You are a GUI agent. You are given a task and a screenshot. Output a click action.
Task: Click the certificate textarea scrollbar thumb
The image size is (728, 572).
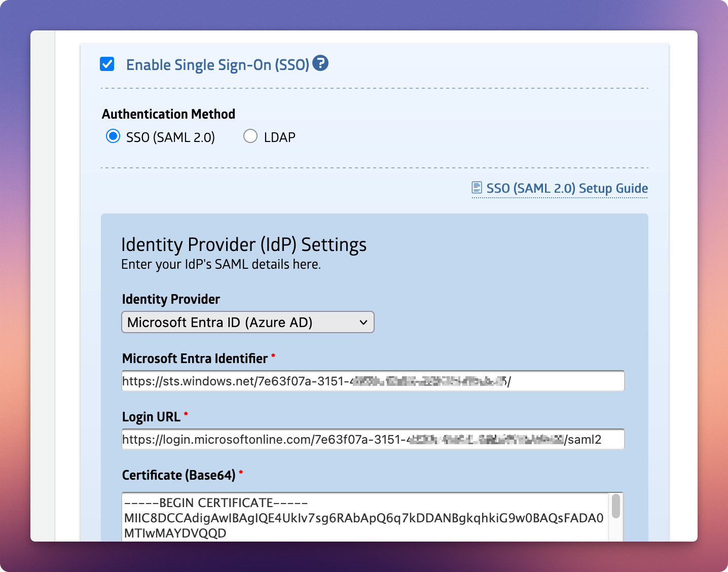coord(616,506)
